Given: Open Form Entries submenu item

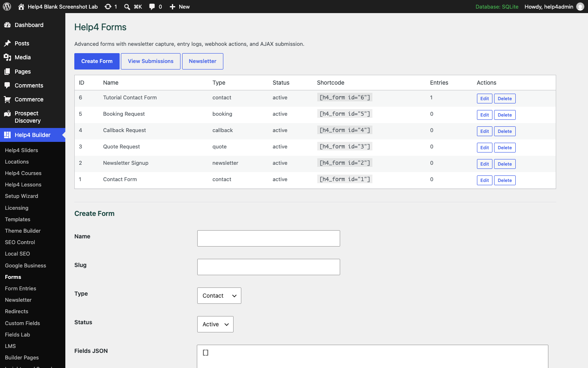Looking at the screenshot, I should (20, 288).
